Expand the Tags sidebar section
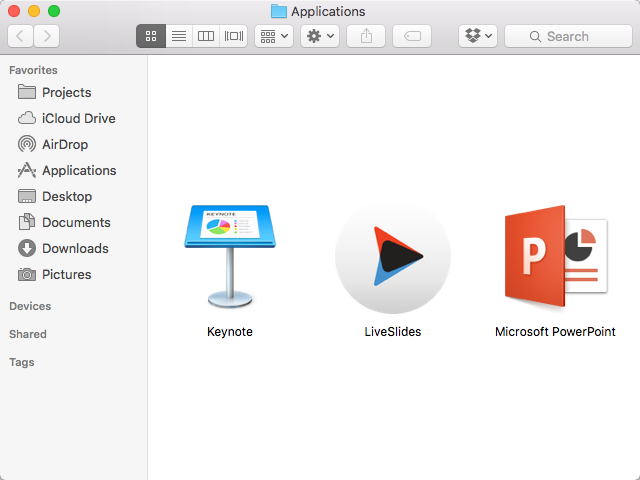This screenshot has width=640, height=480. (x=22, y=362)
